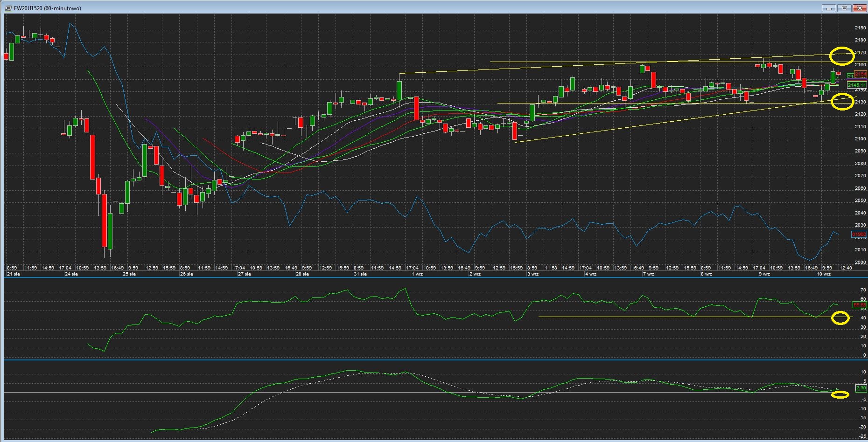Screen dimensions: 868x442
Task: Click the yellow circle at RSI 40 level
Action: tap(840, 318)
